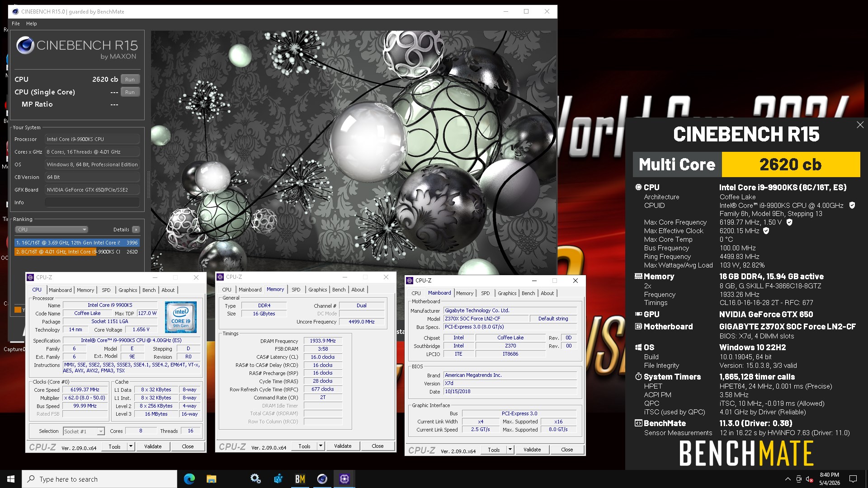Switch to CPU-Z on the taskbar
Screen dimensions: 868x488
point(344,479)
